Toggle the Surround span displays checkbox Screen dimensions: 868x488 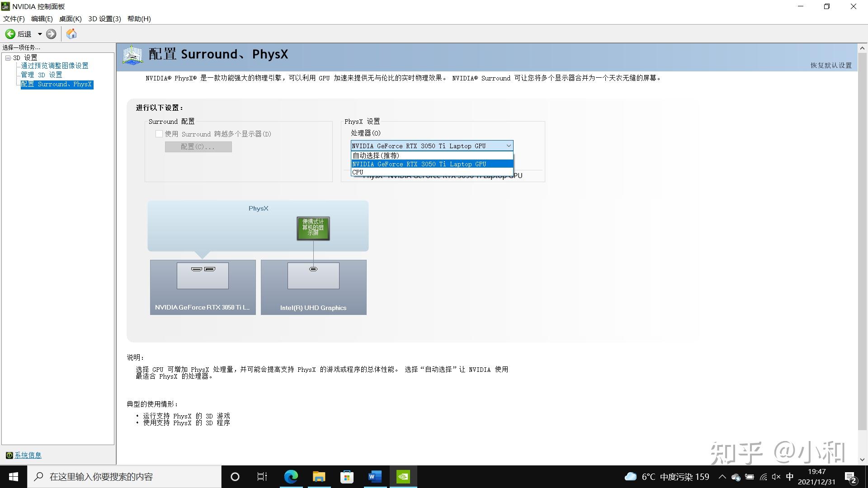click(x=159, y=134)
